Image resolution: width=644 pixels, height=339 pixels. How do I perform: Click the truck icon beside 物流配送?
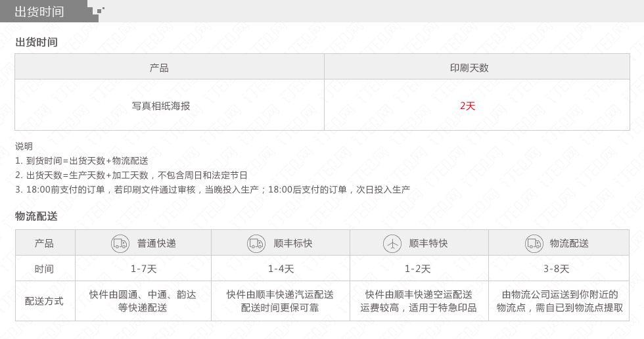534,244
